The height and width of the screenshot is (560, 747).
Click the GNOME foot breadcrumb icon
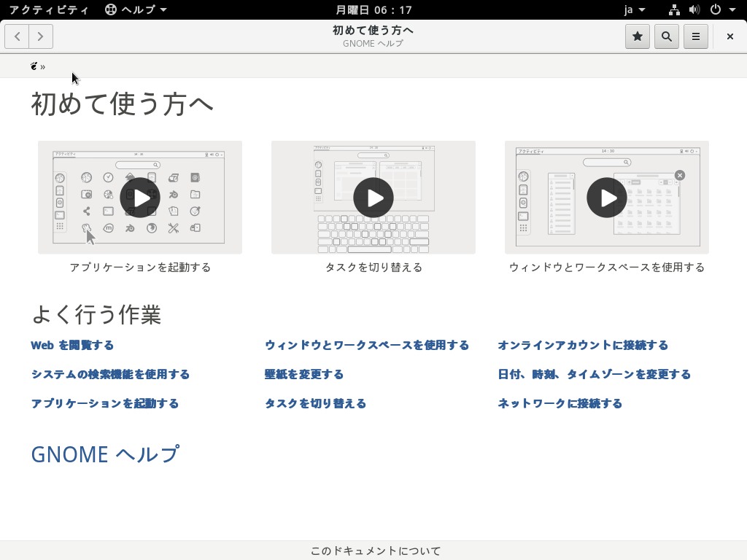click(34, 66)
